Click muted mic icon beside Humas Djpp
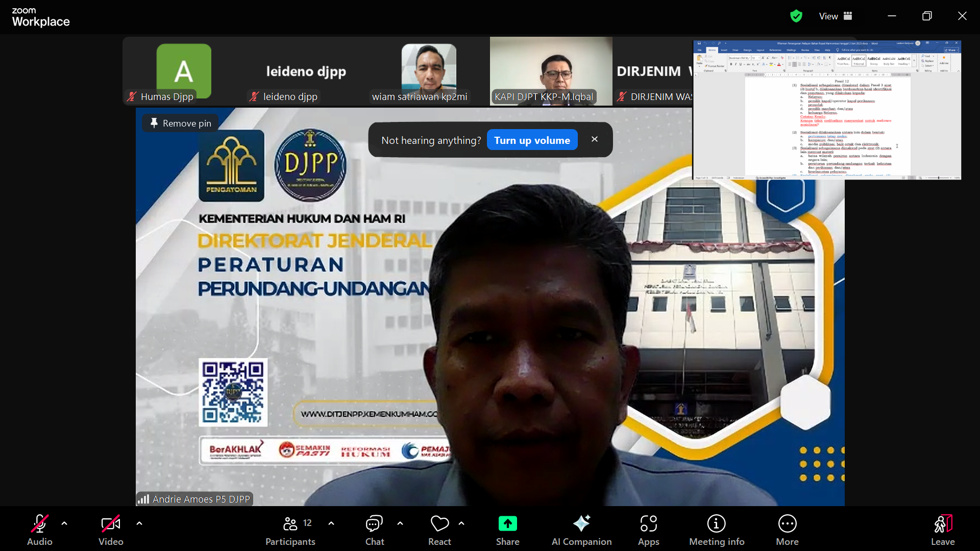 tap(132, 96)
